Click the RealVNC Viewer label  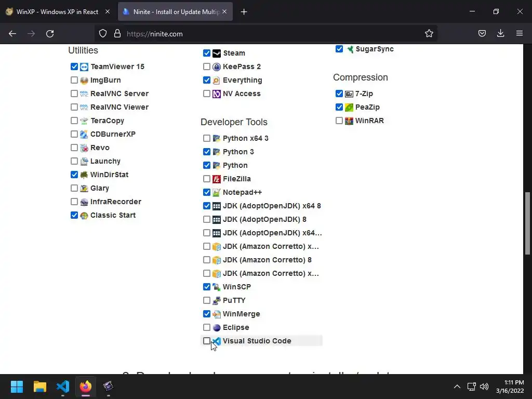click(119, 107)
